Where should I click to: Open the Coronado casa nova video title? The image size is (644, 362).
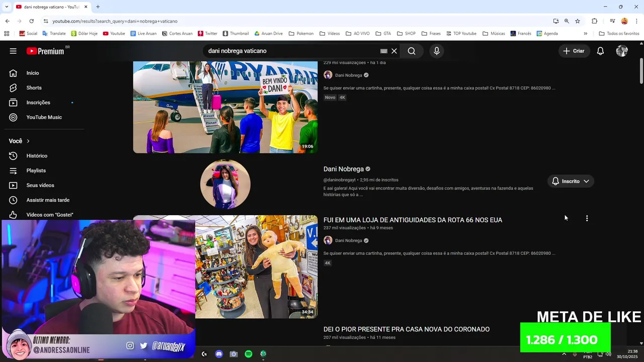click(x=407, y=329)
